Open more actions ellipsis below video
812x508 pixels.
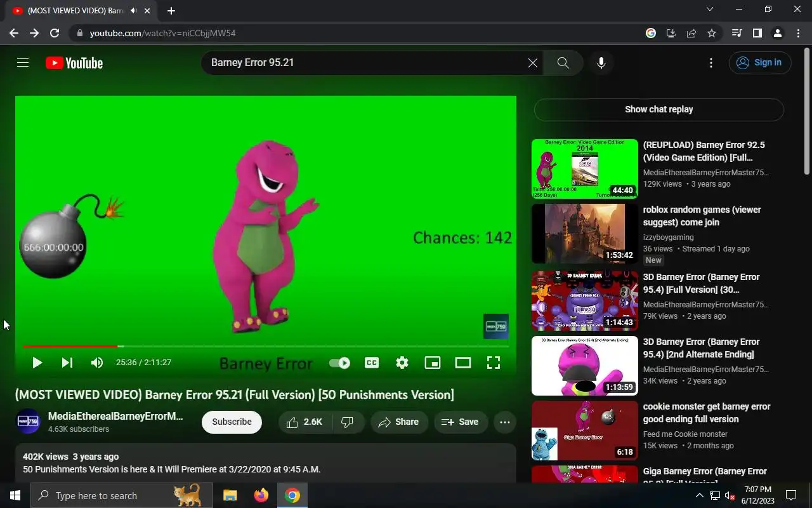click(x=505, y=422)
